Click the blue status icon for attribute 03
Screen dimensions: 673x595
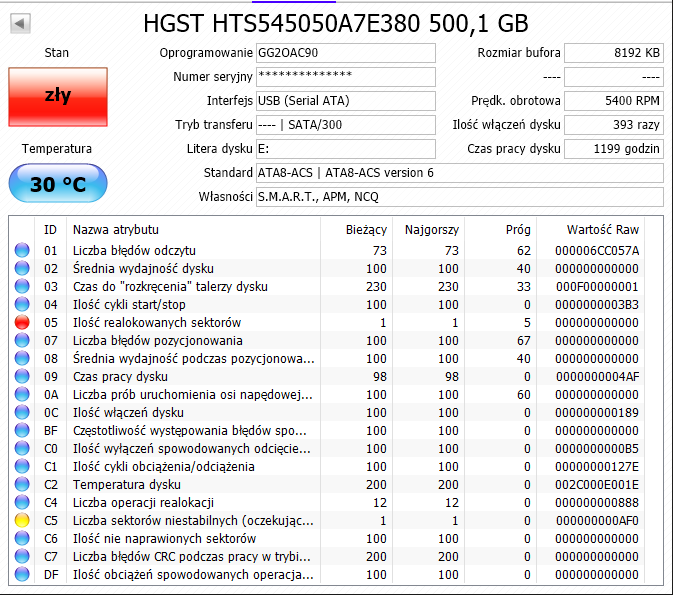click(22, 286)
